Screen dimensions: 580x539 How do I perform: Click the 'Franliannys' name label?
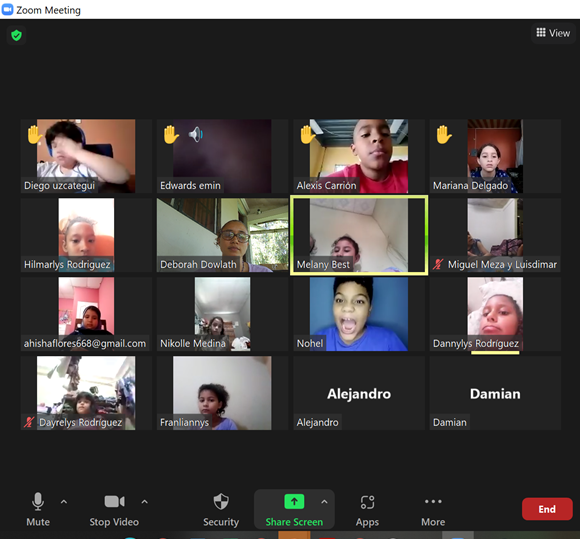[x=184, y=422]
